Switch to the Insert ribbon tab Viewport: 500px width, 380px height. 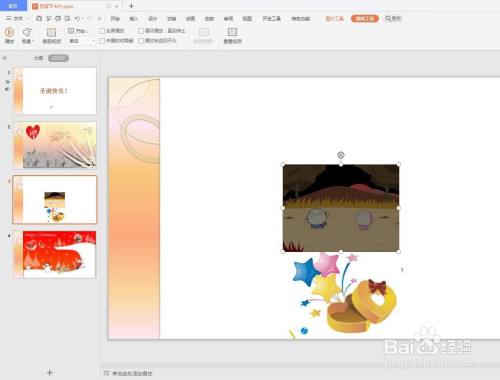[134, 19]
